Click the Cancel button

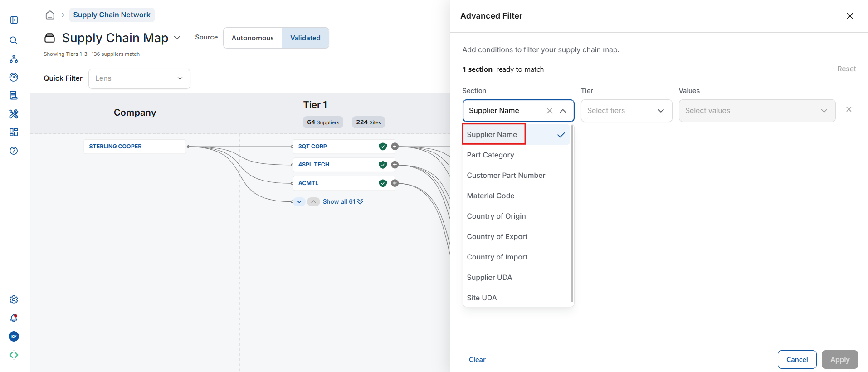[797, 360]
